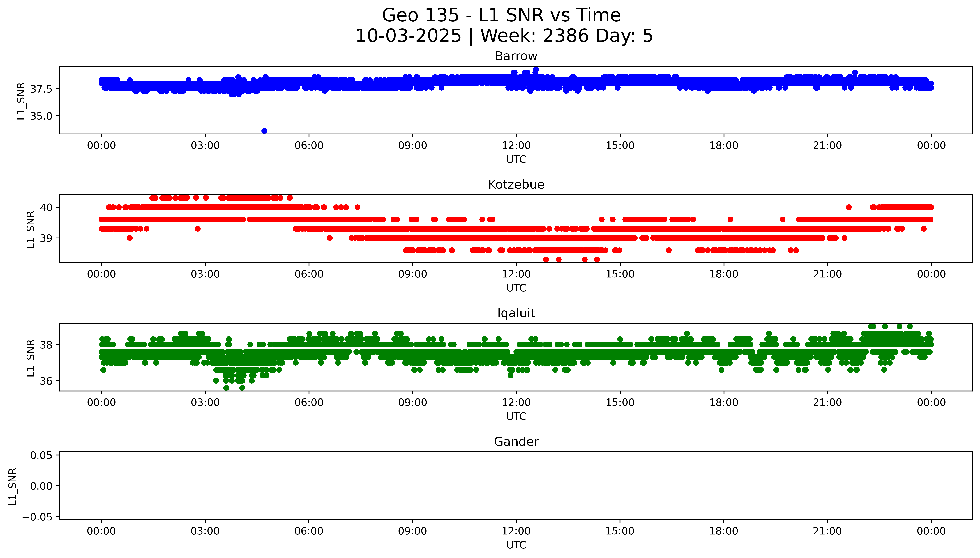Click the Gander subplot title

coord(516,442)
